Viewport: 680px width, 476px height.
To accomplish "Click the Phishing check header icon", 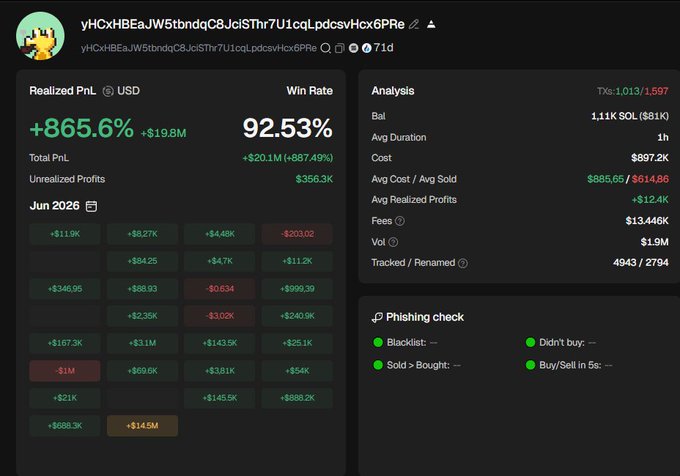I will coord(377,317).
